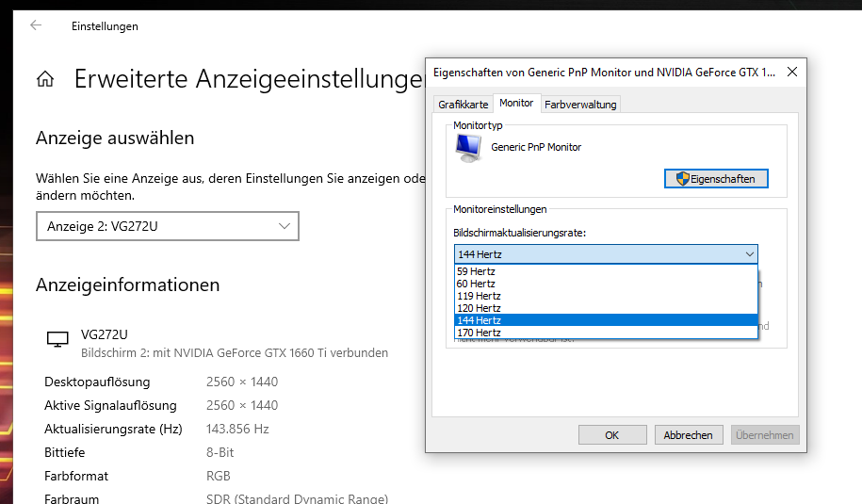Choose 119 Hertz from the list

click(x=606, y=296)
